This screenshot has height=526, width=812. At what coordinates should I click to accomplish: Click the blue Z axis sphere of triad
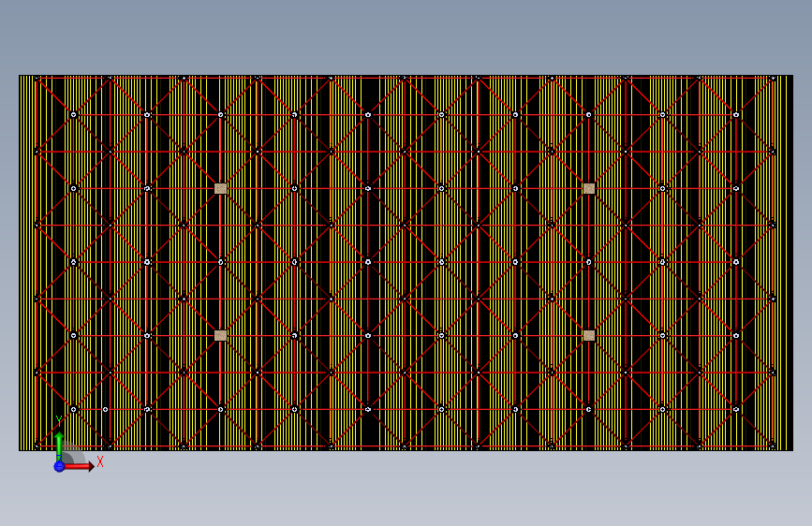[59, 466]
